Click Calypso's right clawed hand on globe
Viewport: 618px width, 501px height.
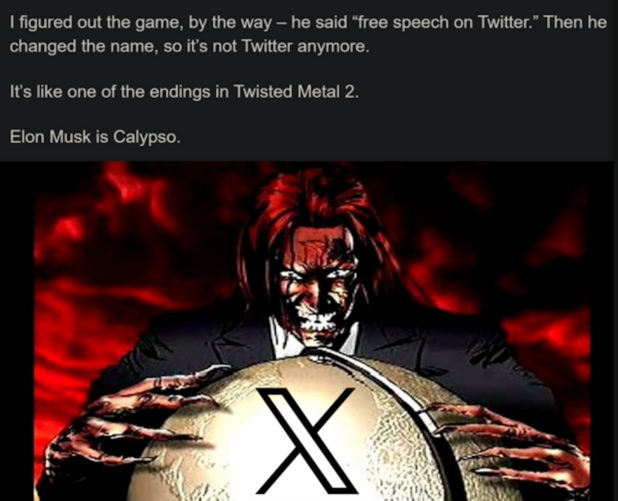508,443
